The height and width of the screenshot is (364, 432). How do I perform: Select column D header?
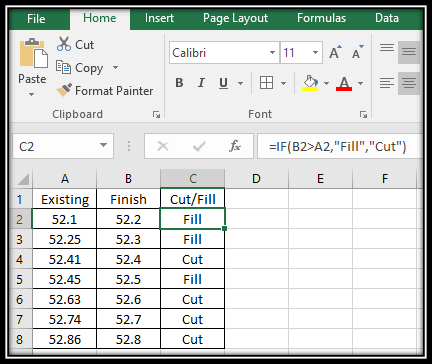tap(256, 179)
